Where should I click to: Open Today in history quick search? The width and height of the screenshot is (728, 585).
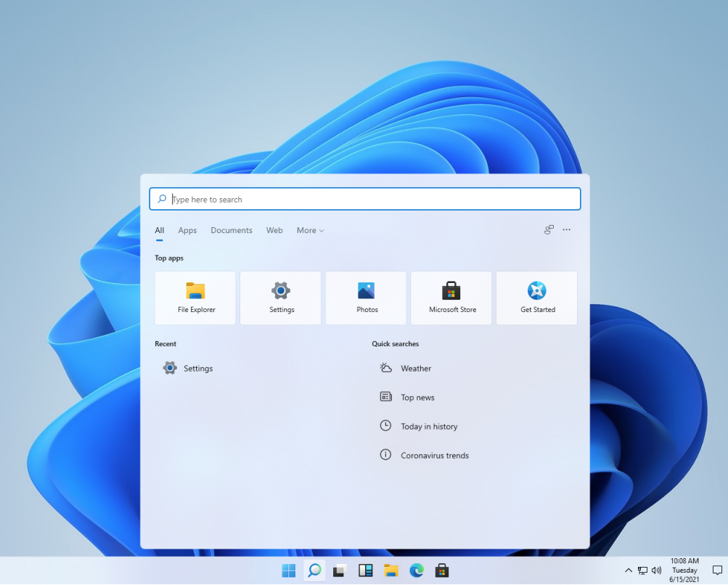coord(418,426)
